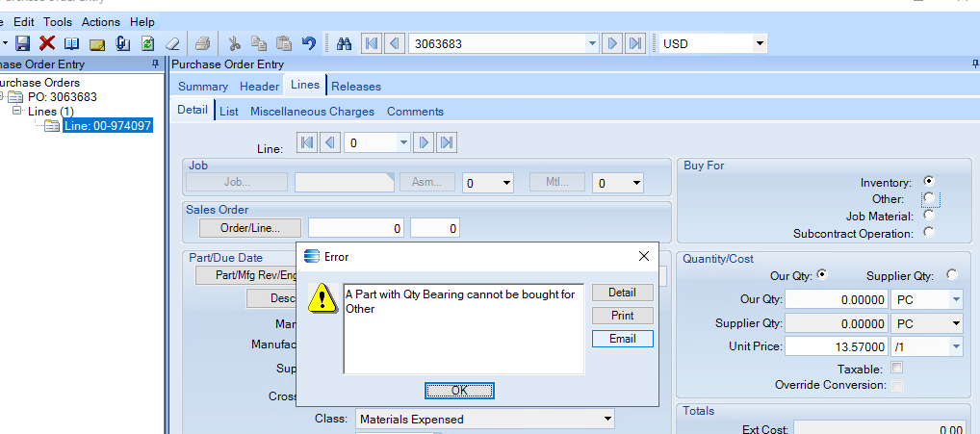
Task: Go to next PO record in toolbar
Action: 612,43
